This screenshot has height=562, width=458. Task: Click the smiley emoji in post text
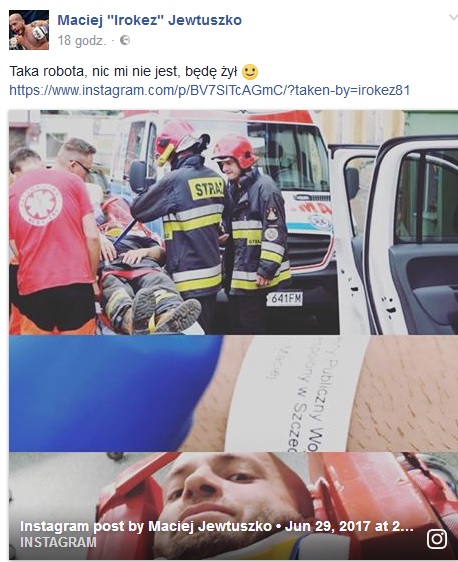(250, 72)
